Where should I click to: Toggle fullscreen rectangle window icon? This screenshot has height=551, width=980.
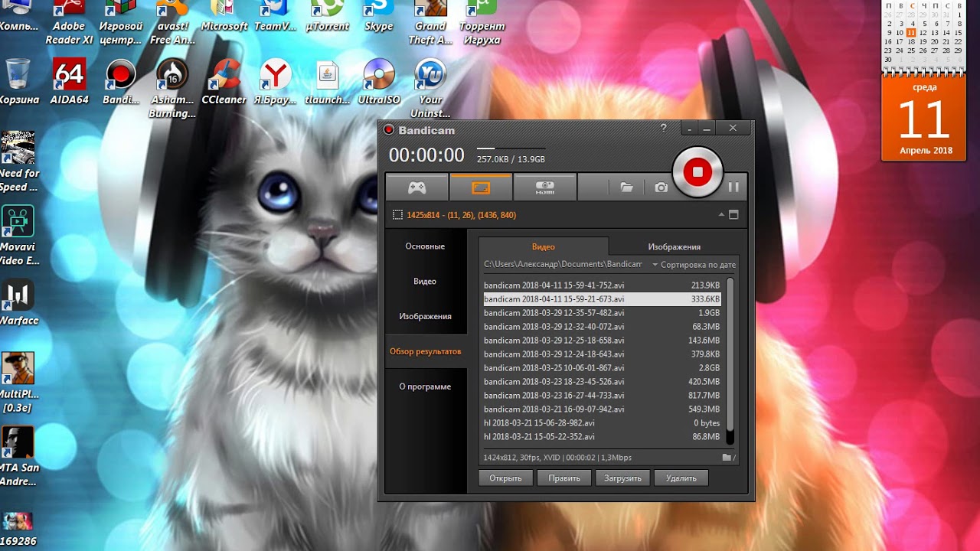click(733, 215)
